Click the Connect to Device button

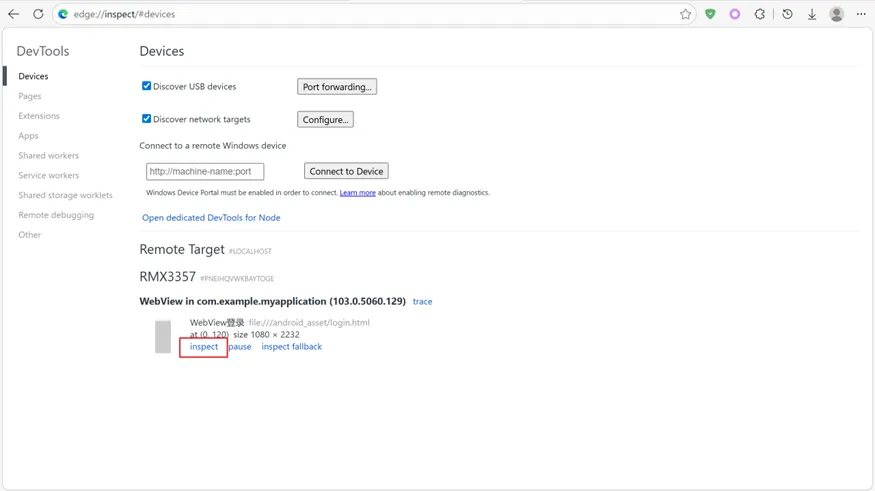[346, 171]
